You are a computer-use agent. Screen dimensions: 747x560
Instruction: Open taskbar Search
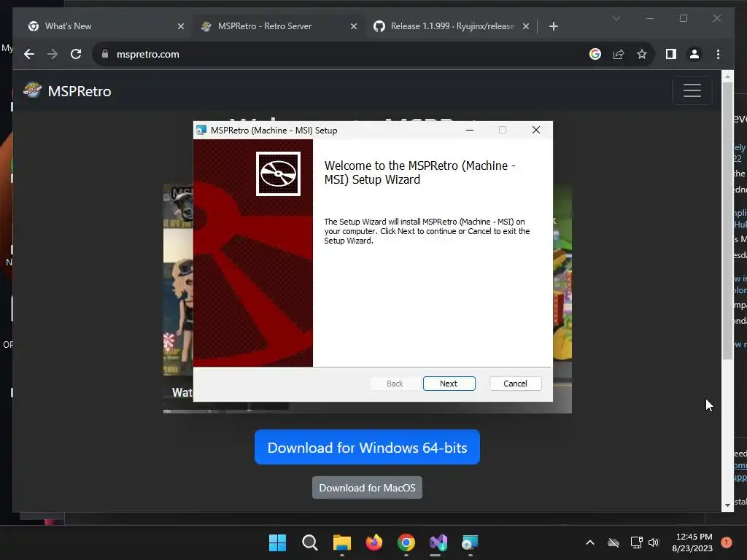coord(309,542)
